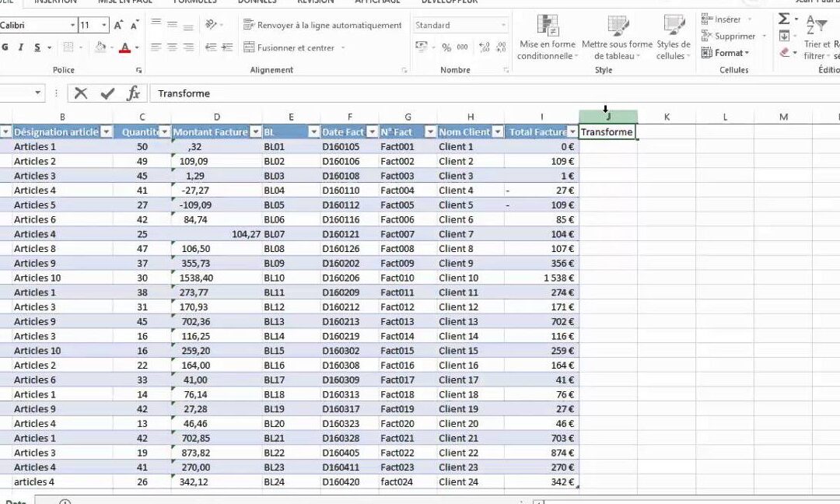Select the cell showing 1538,40
840x504 pixels.
tap(216, 278)
